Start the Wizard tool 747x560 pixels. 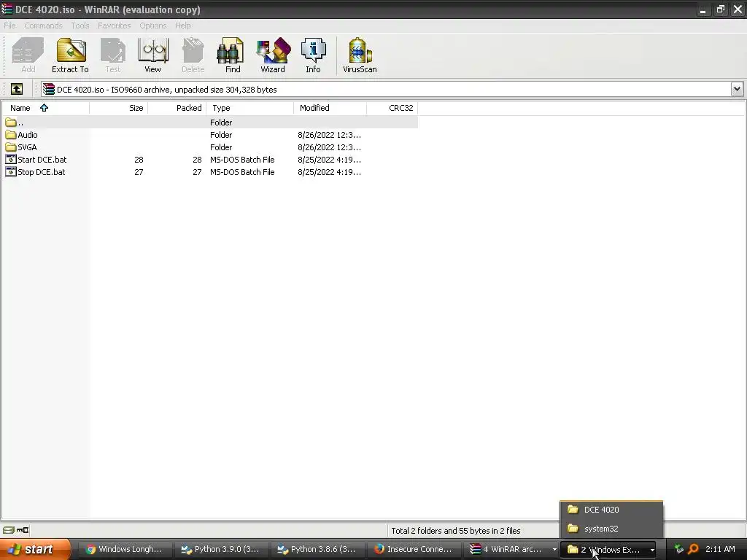pos(273,55)
